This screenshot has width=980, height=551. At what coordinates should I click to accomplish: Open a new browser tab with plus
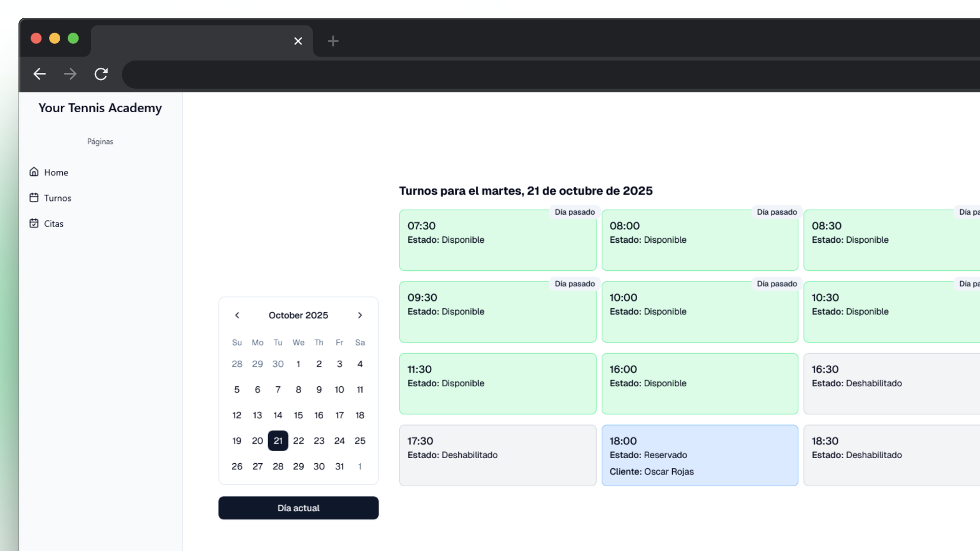(333, 41)
